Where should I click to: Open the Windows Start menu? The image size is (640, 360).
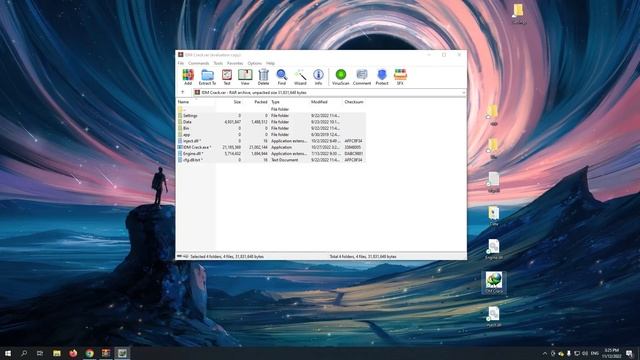pos(8,353)
